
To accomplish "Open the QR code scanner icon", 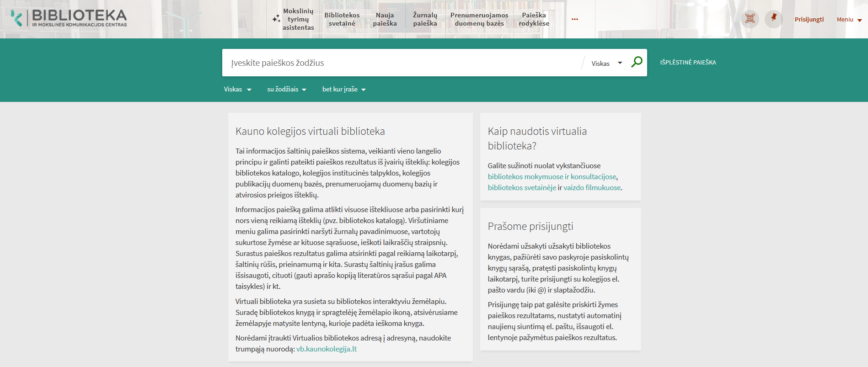I will point(750,19).
